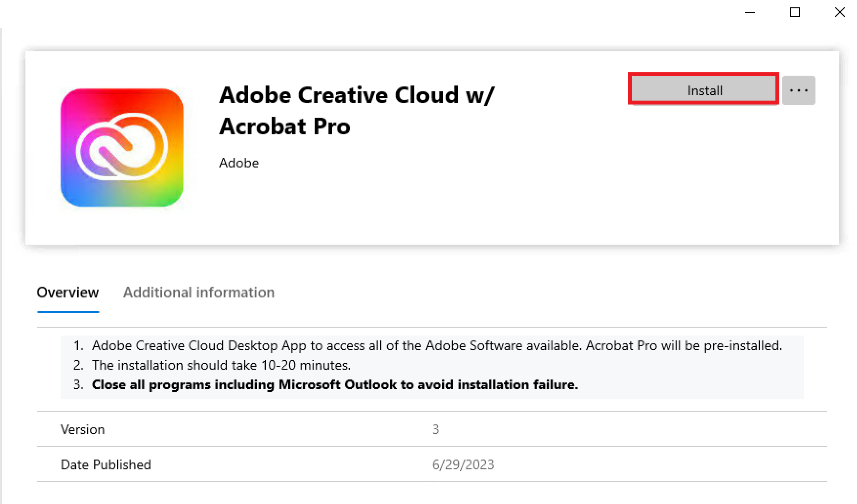Select the Version row label
Screen dimensions: 857x504
point(83,430)
